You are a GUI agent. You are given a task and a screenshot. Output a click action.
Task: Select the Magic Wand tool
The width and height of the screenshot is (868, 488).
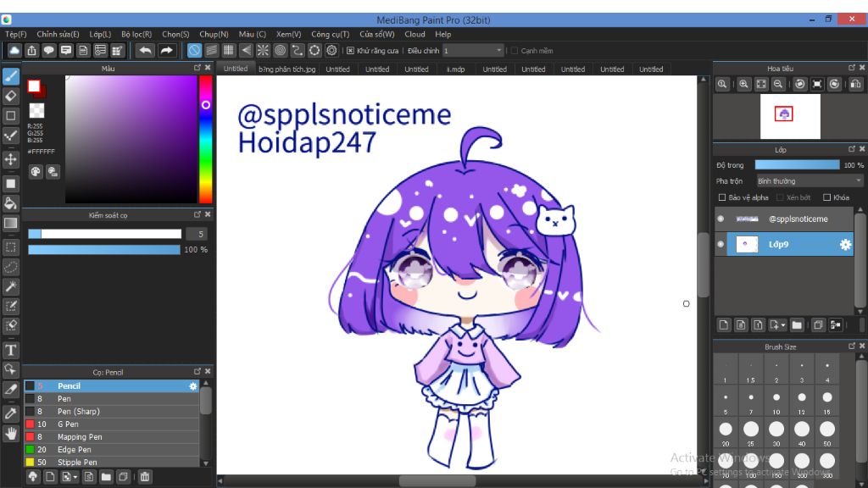[10, 286]
